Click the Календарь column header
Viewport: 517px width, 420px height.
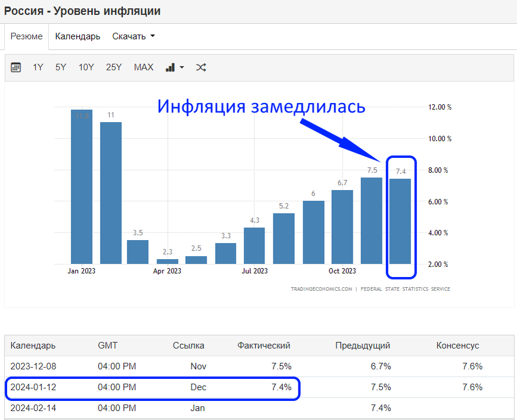tap(33, 346)
